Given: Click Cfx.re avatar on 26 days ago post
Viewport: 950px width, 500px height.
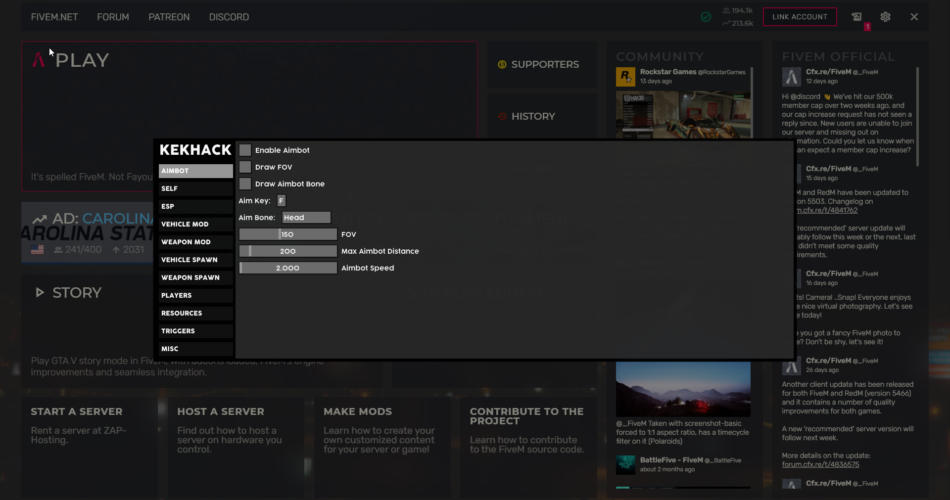Looking at the screenshot, I should tap(791, 365).
